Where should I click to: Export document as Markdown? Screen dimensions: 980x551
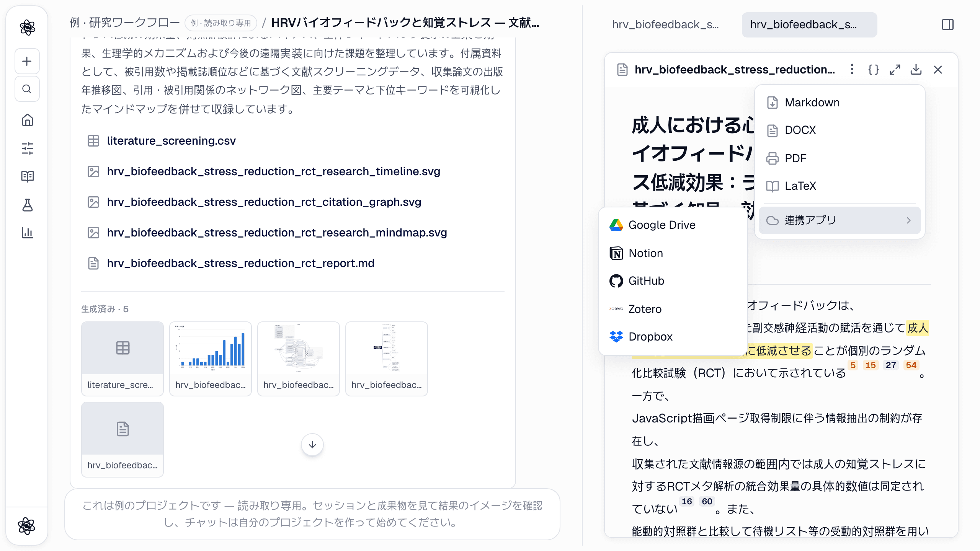[840, 103]
